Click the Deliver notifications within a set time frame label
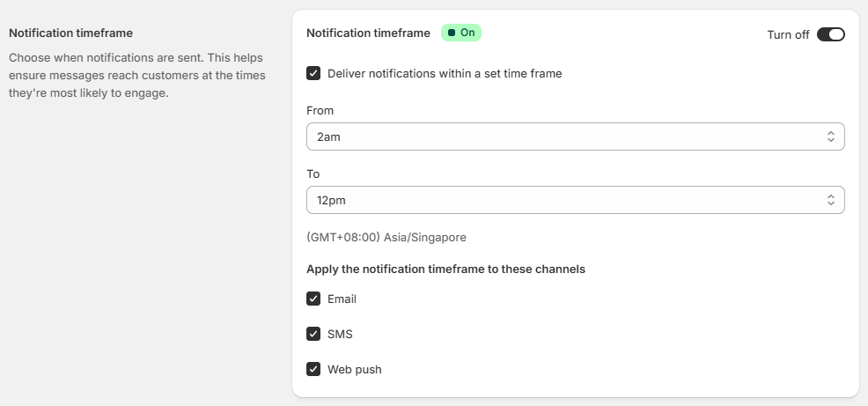The image size is (868, 406). (x=445, y=74)
